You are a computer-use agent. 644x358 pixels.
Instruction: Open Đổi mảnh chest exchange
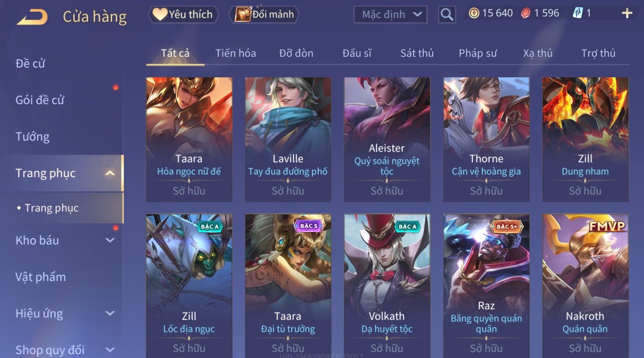point(264,15)
